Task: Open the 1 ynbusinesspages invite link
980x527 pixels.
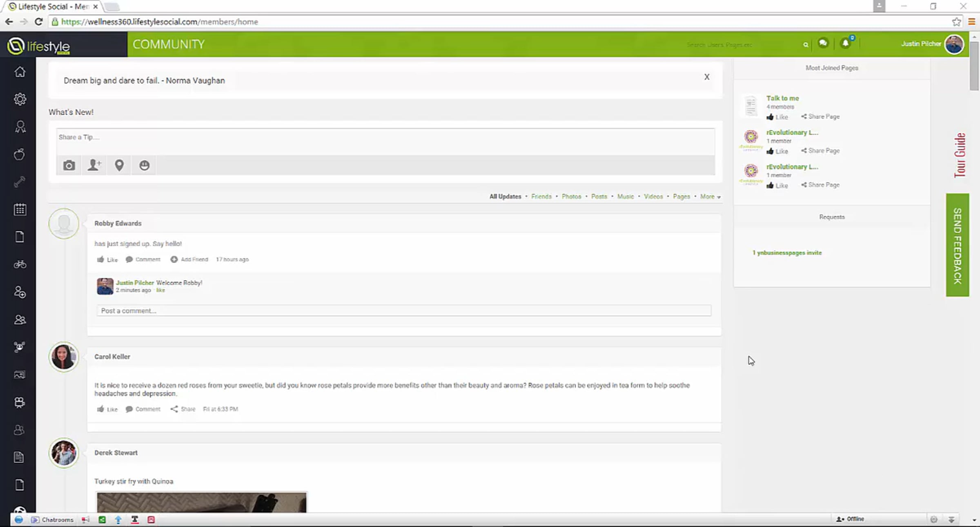Action: point(787,253)
